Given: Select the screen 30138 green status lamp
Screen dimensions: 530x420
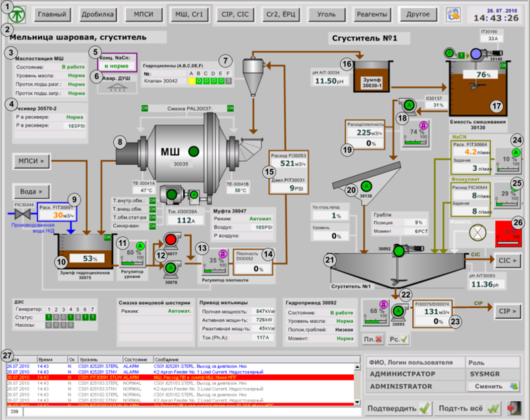Looking at the screenshot, I should [x=366, y=186].
